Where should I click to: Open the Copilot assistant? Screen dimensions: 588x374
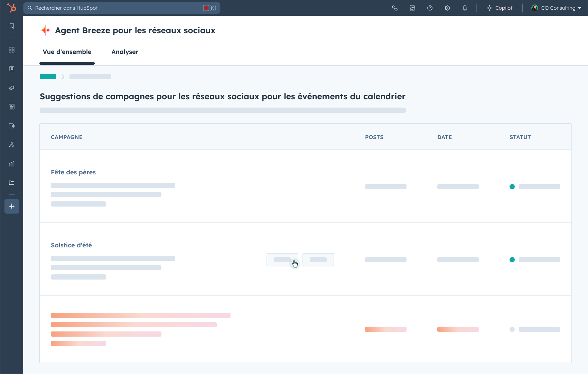[x=500, y=8]
